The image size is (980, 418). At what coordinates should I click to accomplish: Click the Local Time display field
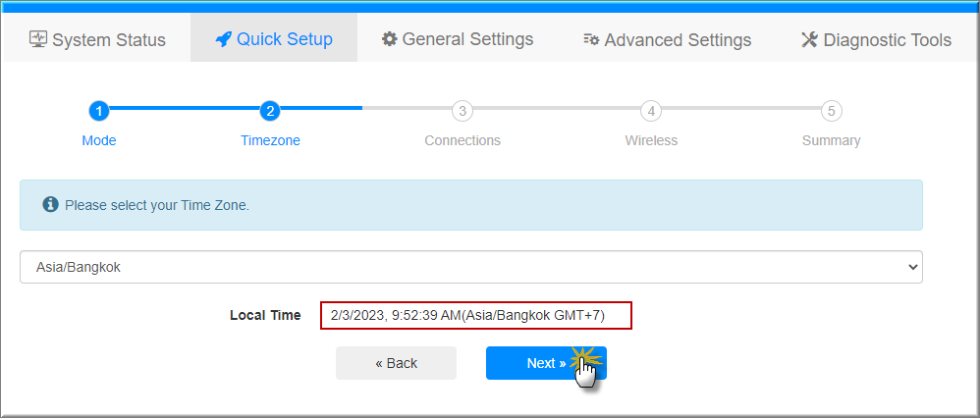(475, 315)
